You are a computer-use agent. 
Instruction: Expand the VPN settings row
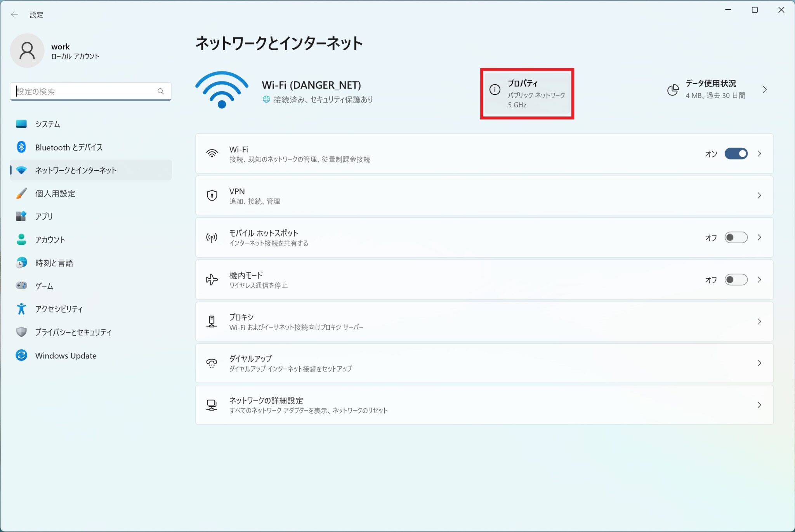(760, 195)
